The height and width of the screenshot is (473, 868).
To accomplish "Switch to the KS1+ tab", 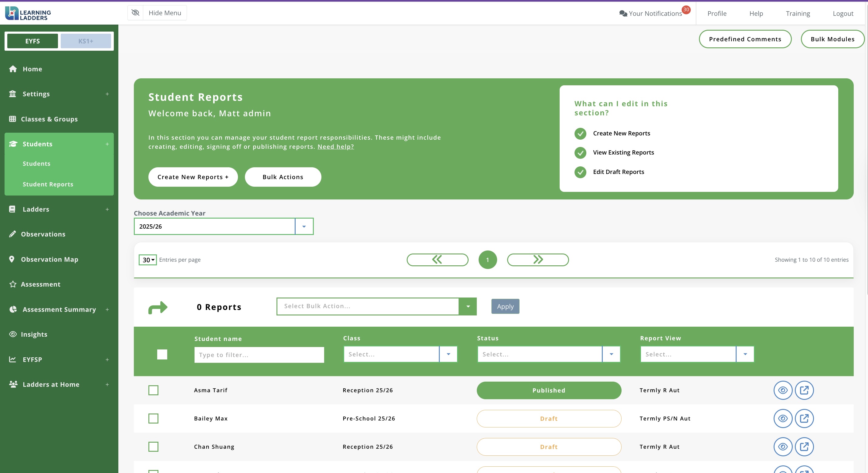I will tap(86, 41).
